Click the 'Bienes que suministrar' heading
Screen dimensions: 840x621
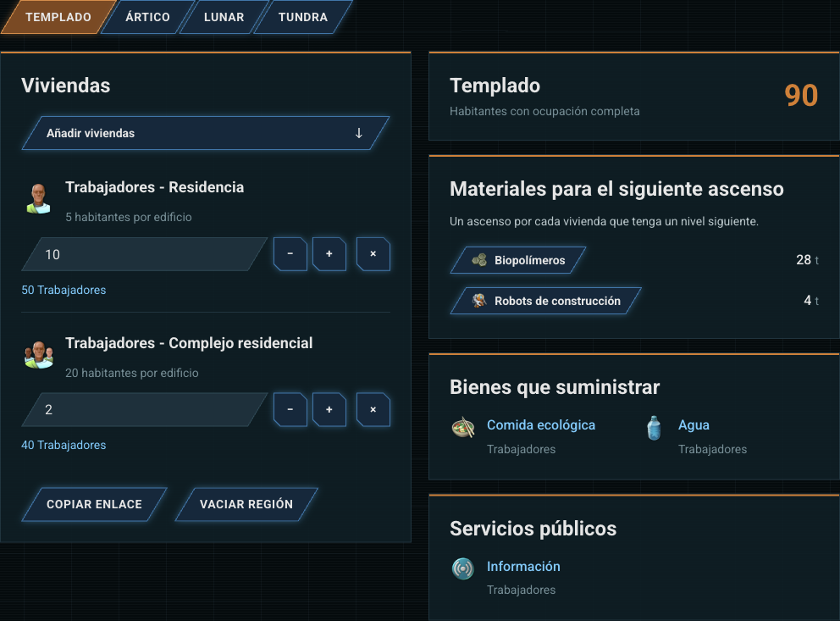555,387
